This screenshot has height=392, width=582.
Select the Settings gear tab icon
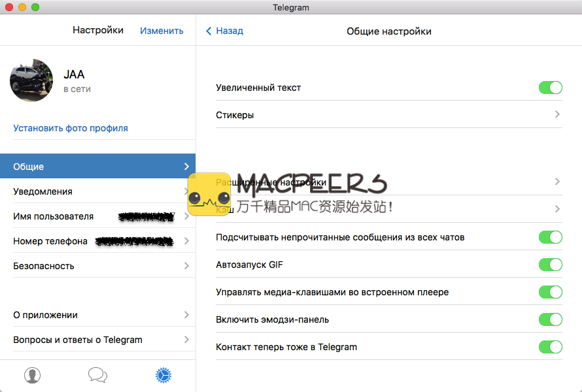[x=163, y=375]
